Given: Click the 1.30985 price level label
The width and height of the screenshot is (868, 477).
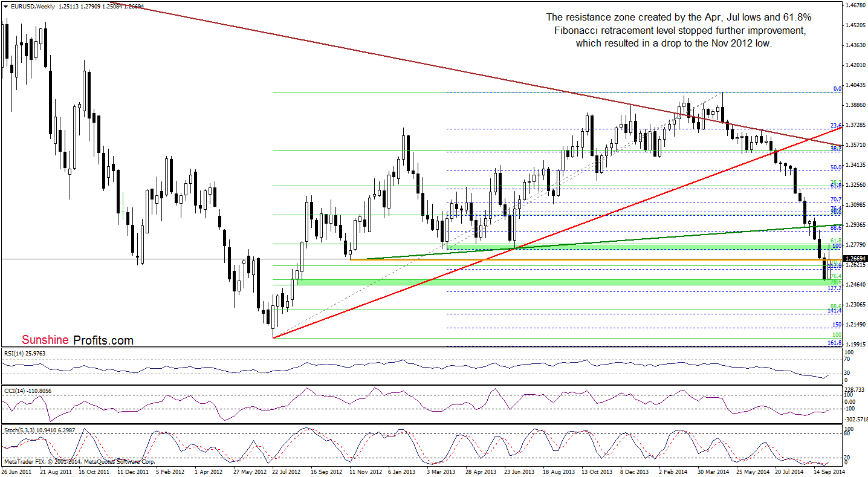Looking at the screenshot, I should pos(855,204).
